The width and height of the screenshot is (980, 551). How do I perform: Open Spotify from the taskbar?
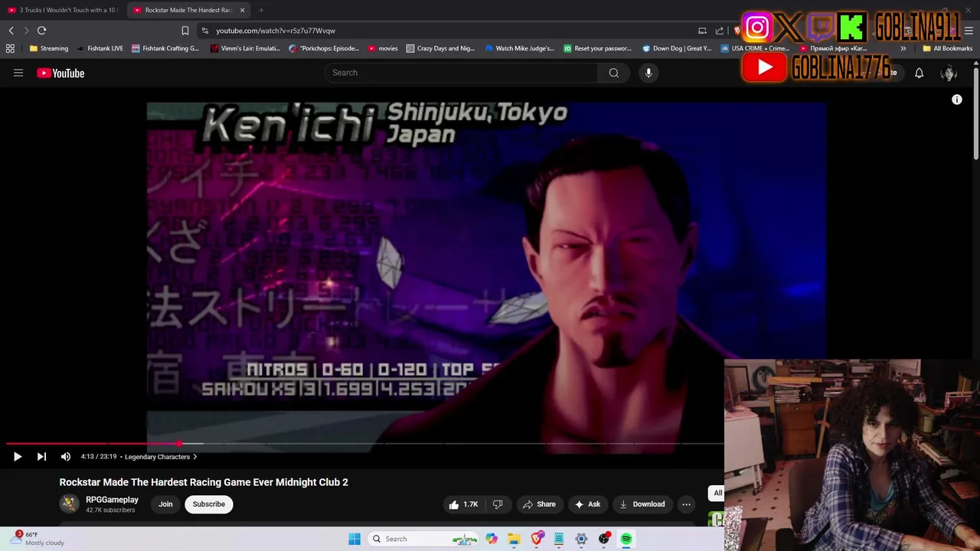click(626, 539)
